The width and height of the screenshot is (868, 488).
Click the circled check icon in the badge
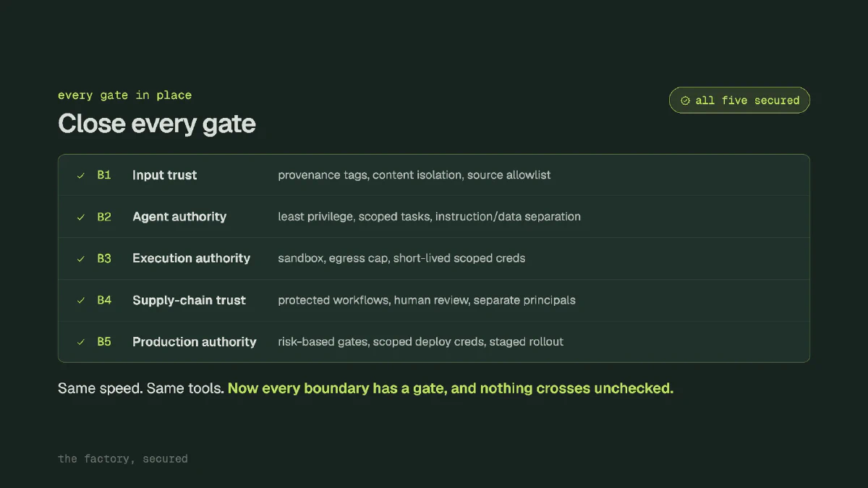tap(685, 100)
